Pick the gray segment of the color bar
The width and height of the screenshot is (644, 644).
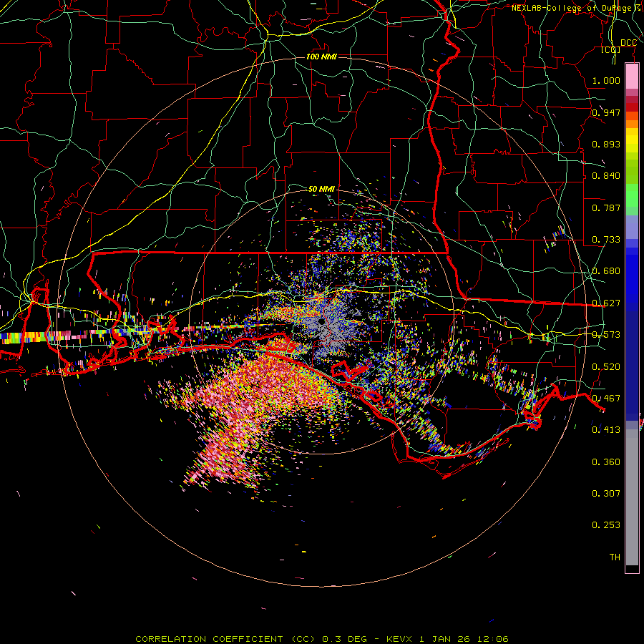pyautogui.click(x=632, y=498)
